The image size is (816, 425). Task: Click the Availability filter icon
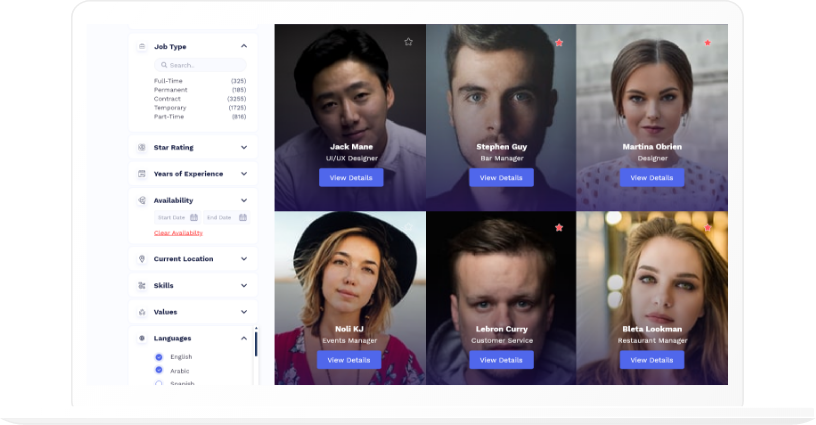tap(142, 200)
